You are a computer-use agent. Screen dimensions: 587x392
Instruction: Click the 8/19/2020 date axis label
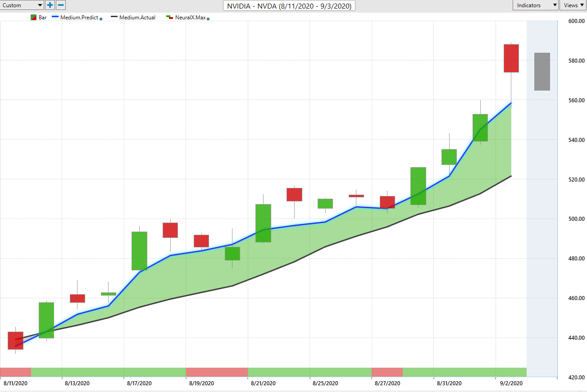click(x=201, y=383)
